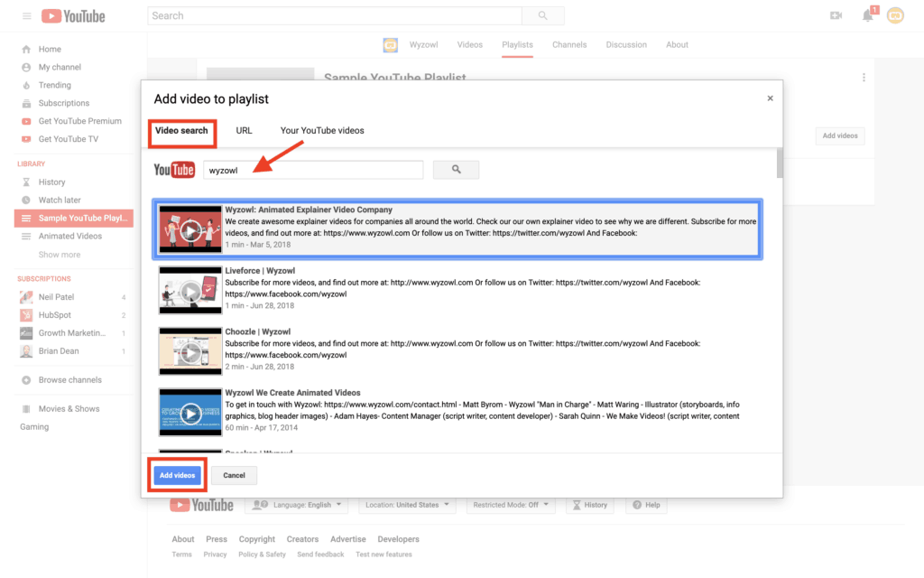
Task: Click Get YouTube Premium
Action: (79, 121)
